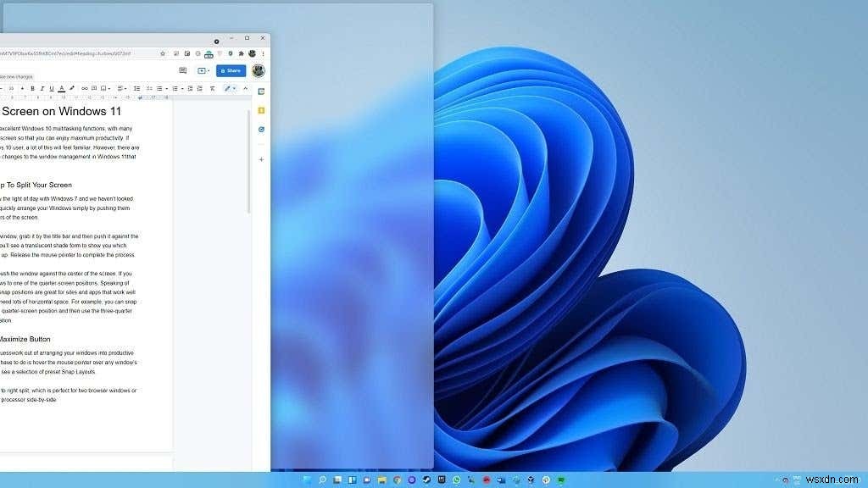This screenshot has width=868, height=488.
Task: Launch Chrome from the taskbar
Action: 396,480
